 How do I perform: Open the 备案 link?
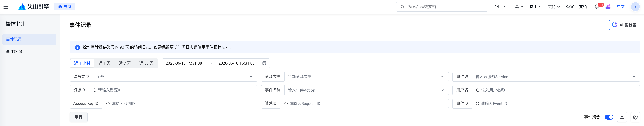point(570,7)
